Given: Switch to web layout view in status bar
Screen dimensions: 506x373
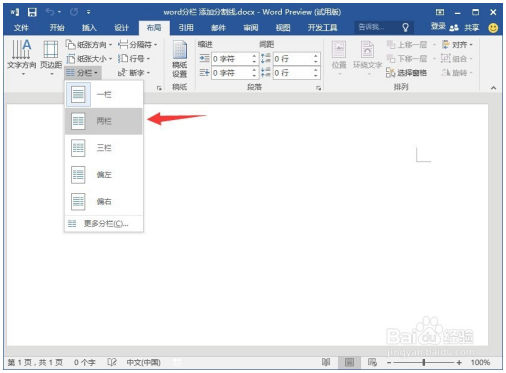Looking at the screenshot, I should click(372, 362).
